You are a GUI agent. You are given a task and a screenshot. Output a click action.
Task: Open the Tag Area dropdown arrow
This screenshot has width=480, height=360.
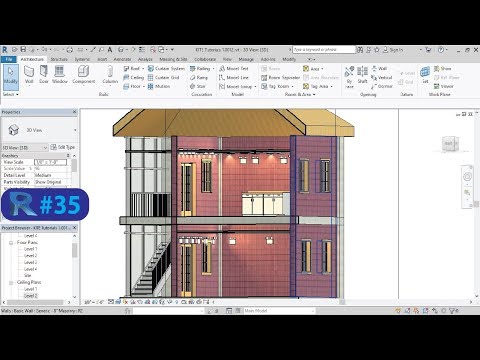click(x=332, y=87)
